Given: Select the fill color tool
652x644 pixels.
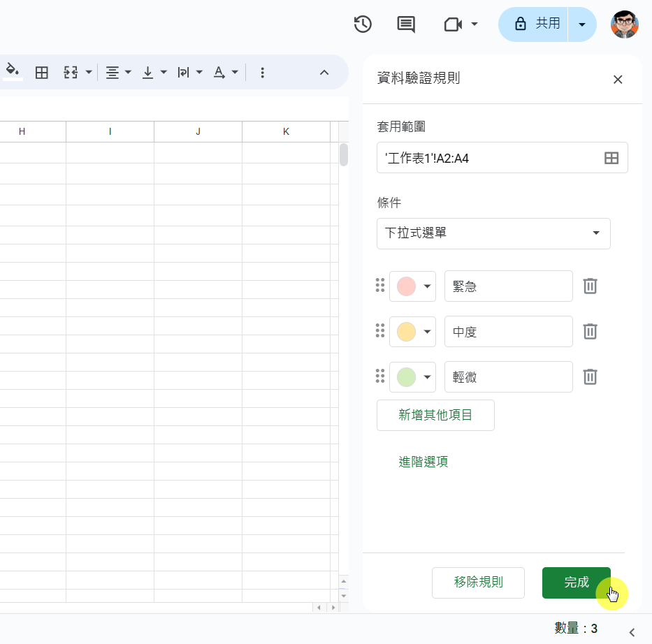Looking at the screenshot, I should click(x=11, y=72).
